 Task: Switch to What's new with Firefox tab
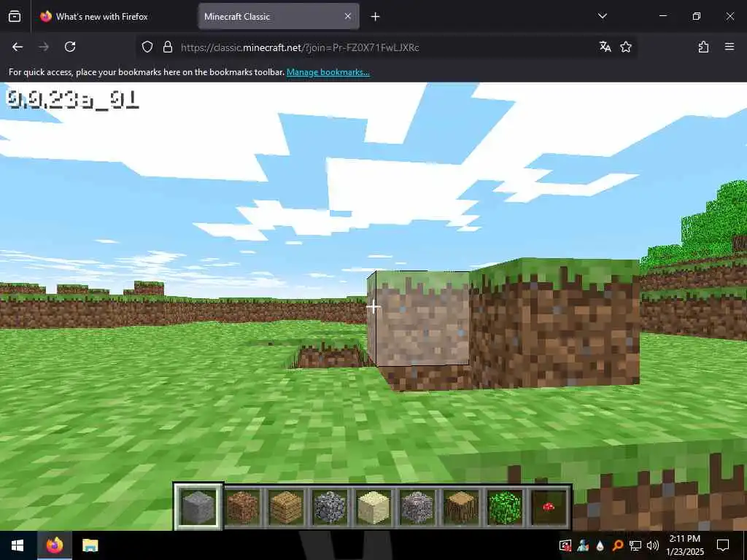point(113,17)
